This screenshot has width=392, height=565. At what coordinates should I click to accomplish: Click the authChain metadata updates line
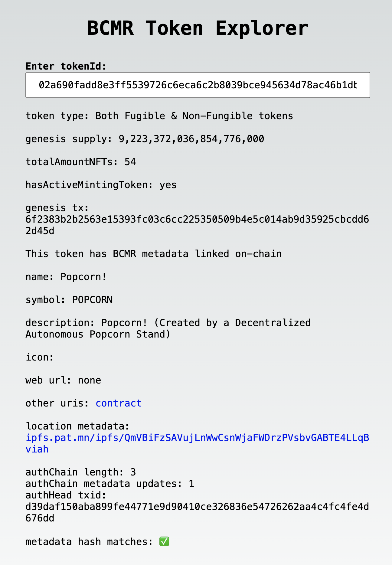(110, 484)
